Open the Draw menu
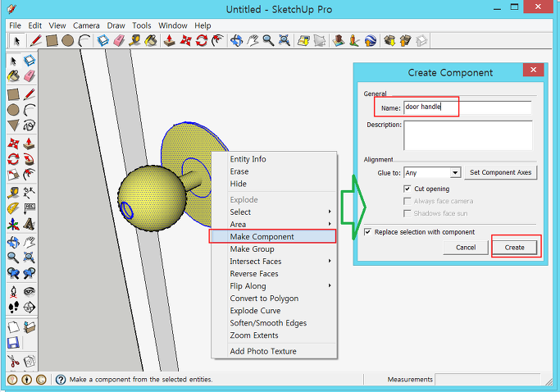560x392 pixels. coord(116,25)
